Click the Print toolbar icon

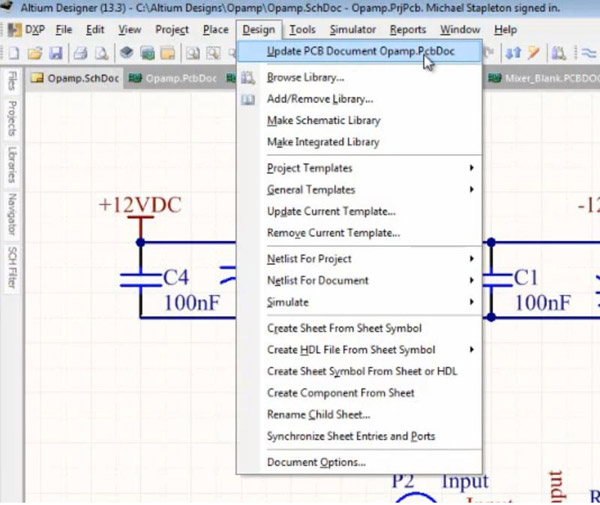coord(80,53)
